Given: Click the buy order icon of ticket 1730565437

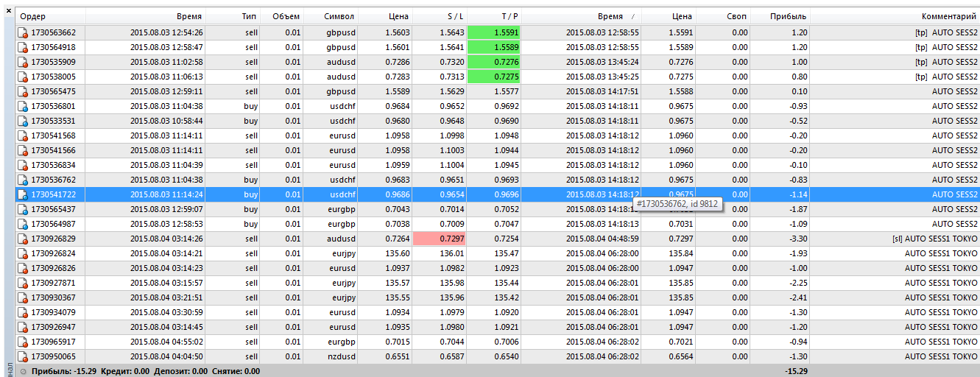Looking at the screenshot, I should click(23, 209).
